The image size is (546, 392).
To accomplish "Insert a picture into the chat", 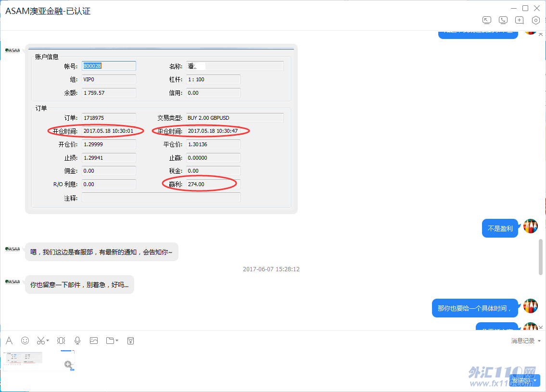I will 94,341.
